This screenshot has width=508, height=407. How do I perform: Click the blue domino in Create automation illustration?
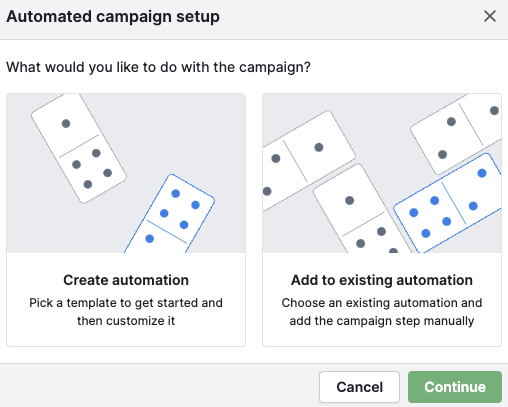point(170,215)
